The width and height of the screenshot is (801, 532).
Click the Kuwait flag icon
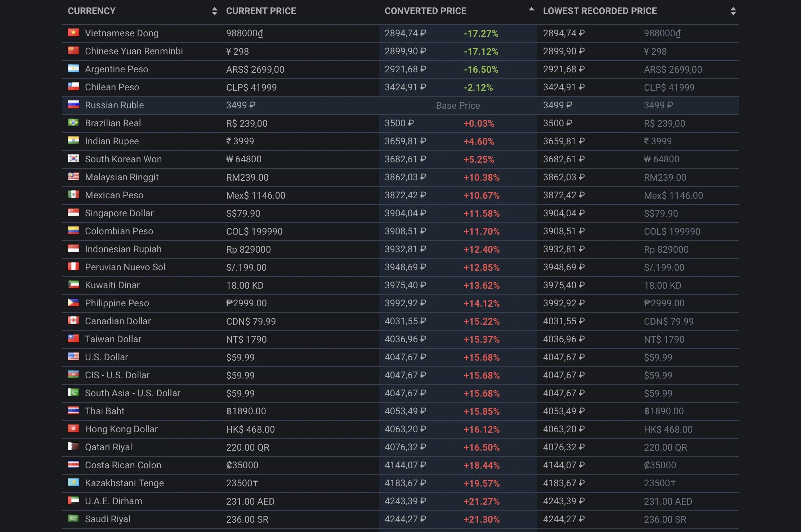coord(73,285)
